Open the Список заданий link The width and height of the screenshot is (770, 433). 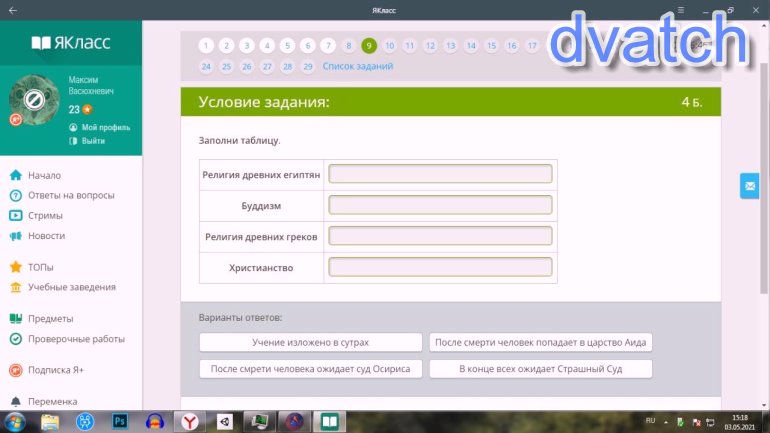(x=357, y=67)
